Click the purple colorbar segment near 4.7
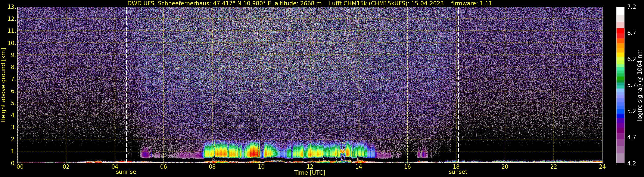 tap(620, 136)
